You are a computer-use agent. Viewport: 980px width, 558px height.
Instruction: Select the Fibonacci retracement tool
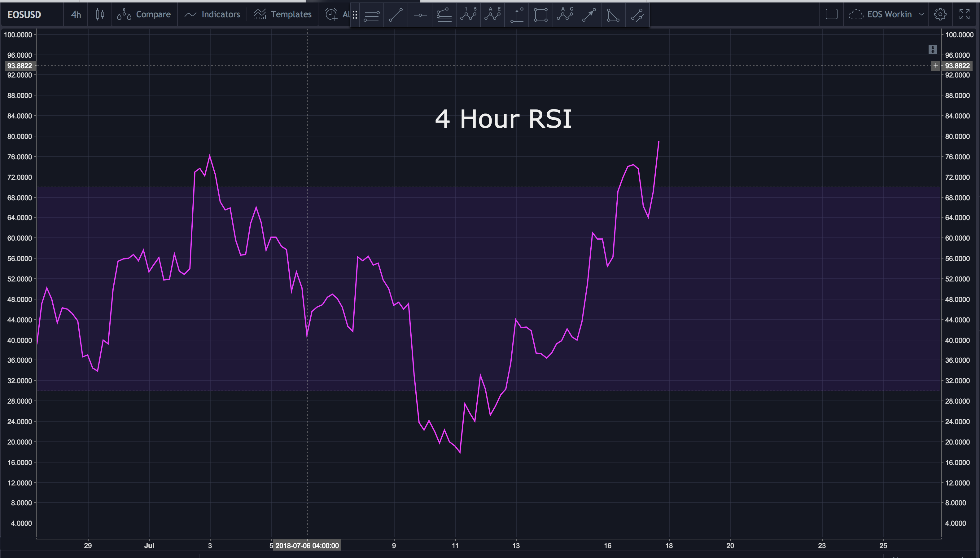pos(444,15)
